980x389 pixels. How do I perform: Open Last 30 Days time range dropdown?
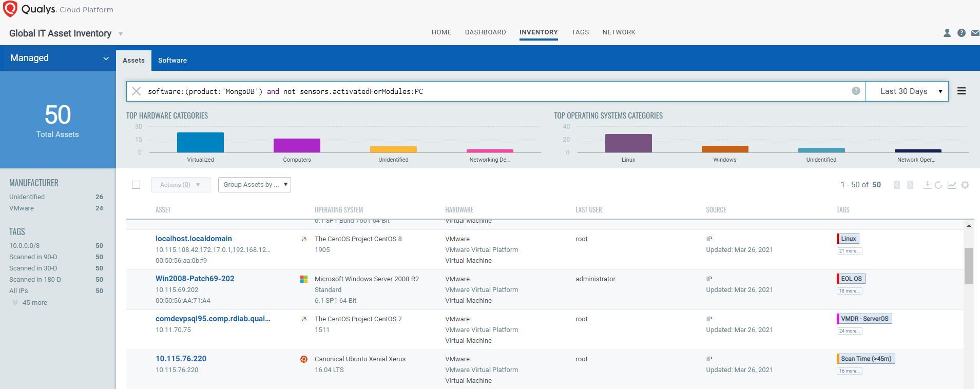point(907,91)
